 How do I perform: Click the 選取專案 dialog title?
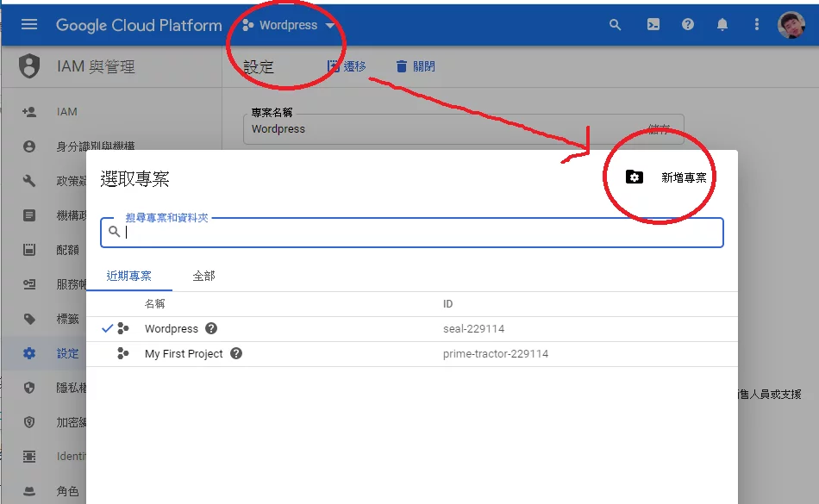pyautogui.click(x=134, y=179)
